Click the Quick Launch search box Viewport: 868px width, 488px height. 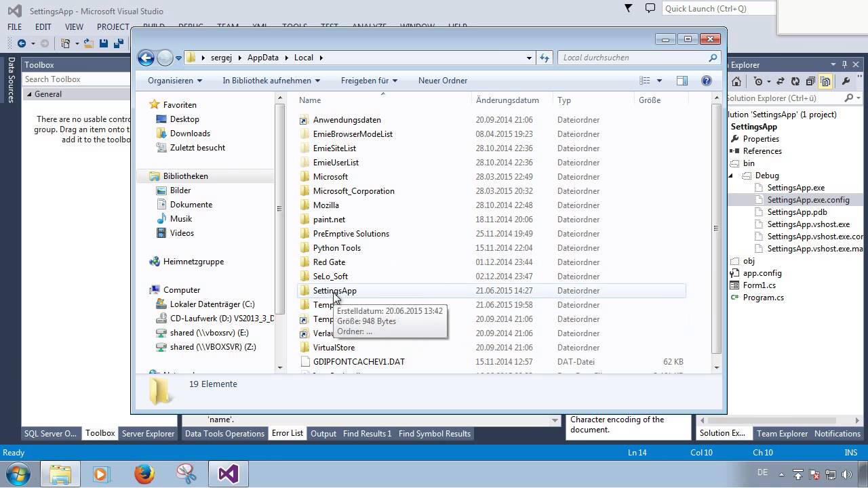[719, 9]
